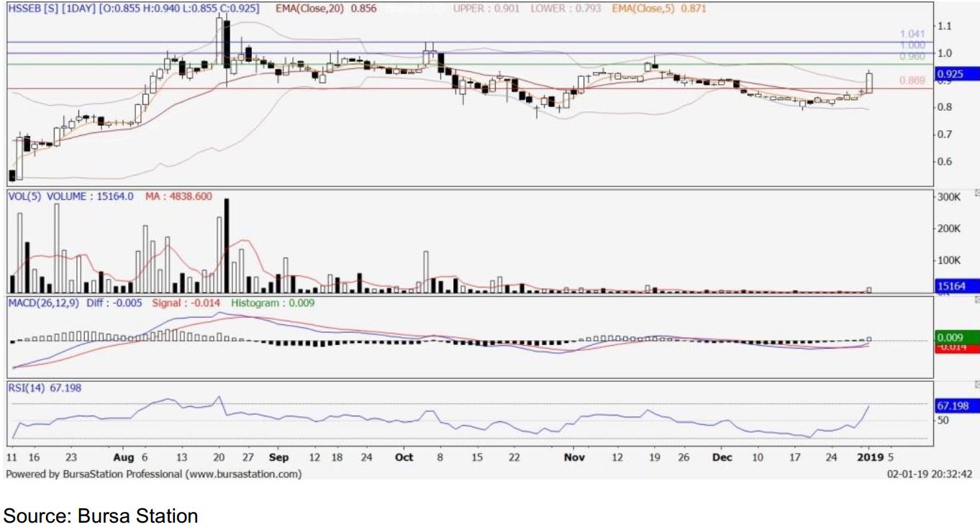Click the green histogram tag 0.009

(956, 336)
